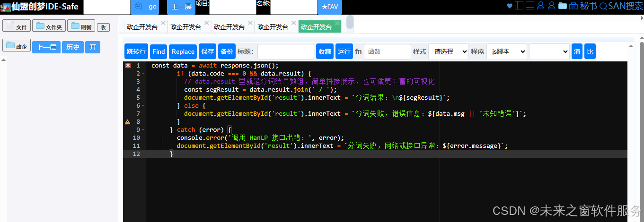Click line number 12 in the gutter
Image resolution: width=644 pixels, height=222 pixels.
[x=136, y=154]
